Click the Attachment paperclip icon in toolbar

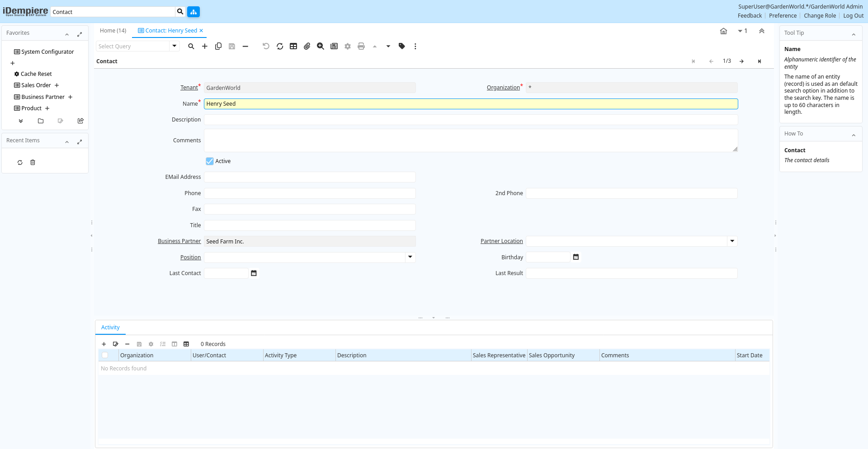click(x=307, y=46)
